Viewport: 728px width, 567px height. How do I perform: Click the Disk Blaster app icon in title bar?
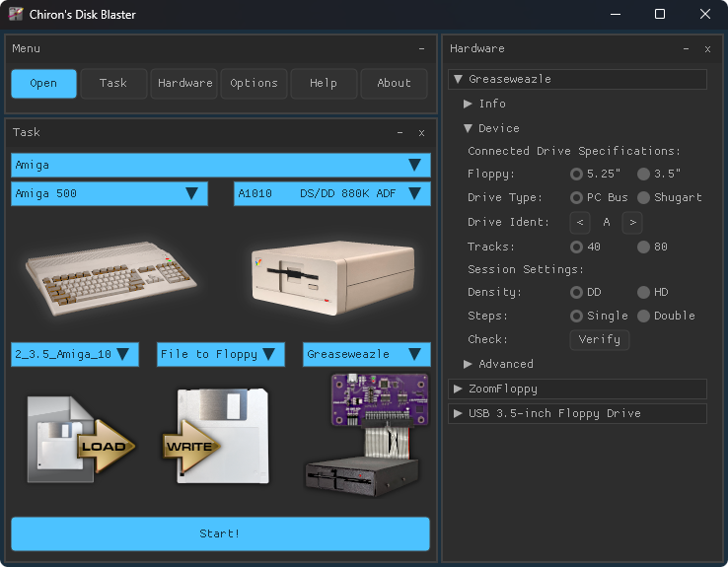pos(16,14)
